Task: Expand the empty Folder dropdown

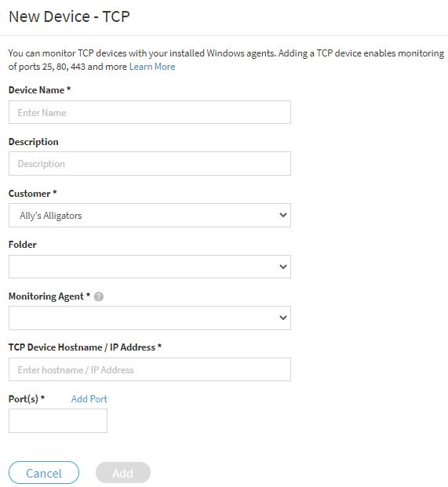Action: click(x=150, y=267)
